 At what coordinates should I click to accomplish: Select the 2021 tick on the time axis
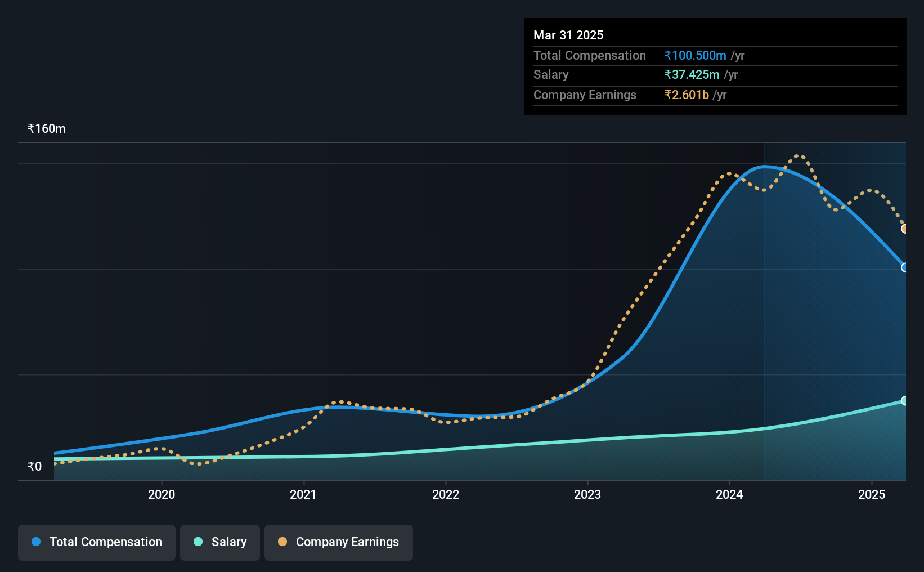click(x=303, y=494)
